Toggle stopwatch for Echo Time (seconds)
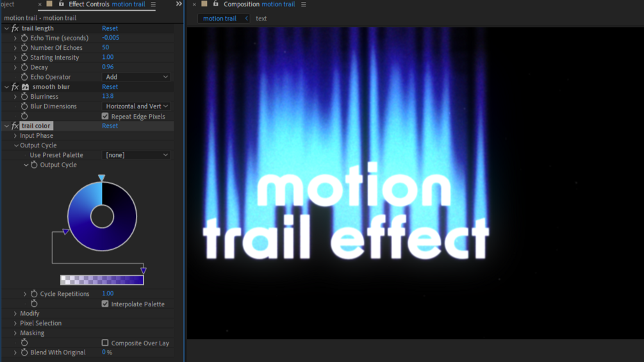644x362 pixels. tap(24, 38)
